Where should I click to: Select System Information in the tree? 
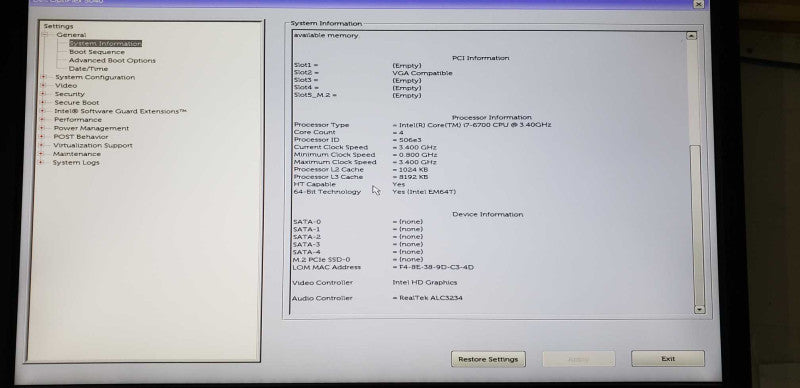pos(105,43)
